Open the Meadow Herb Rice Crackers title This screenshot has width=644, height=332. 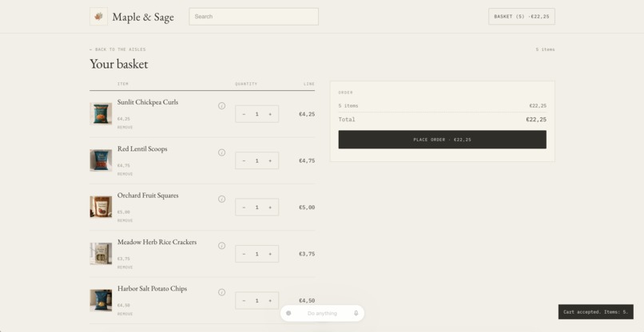[x=157, y=242]
